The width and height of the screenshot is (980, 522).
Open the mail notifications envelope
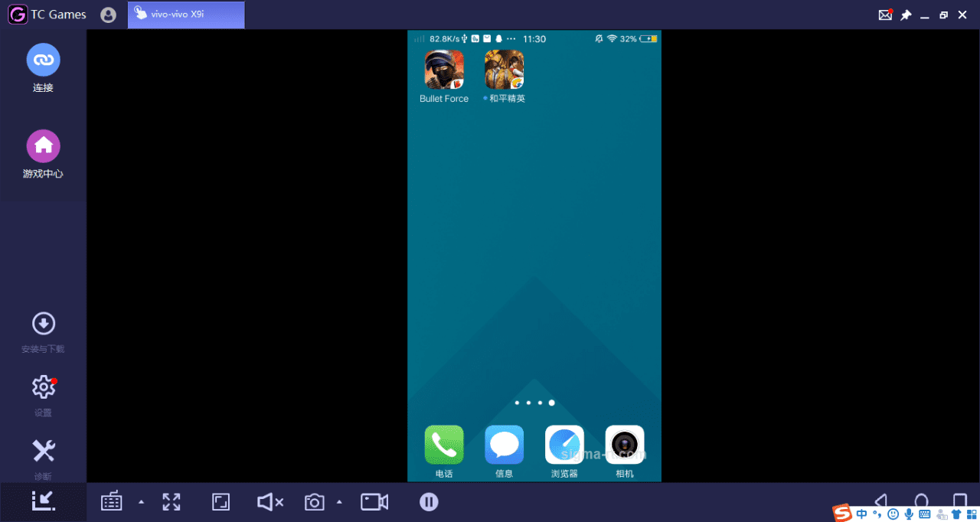click(885, 15)
